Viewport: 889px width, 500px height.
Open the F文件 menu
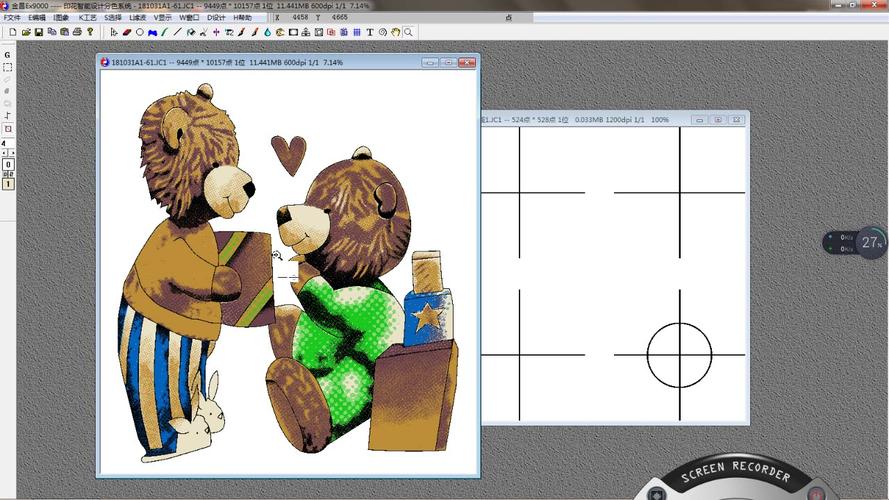pos(12,18)
